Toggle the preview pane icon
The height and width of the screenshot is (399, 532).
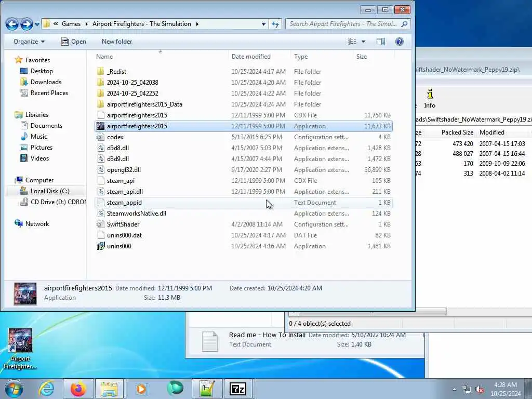pyautogui.click(x=381, y=42)
